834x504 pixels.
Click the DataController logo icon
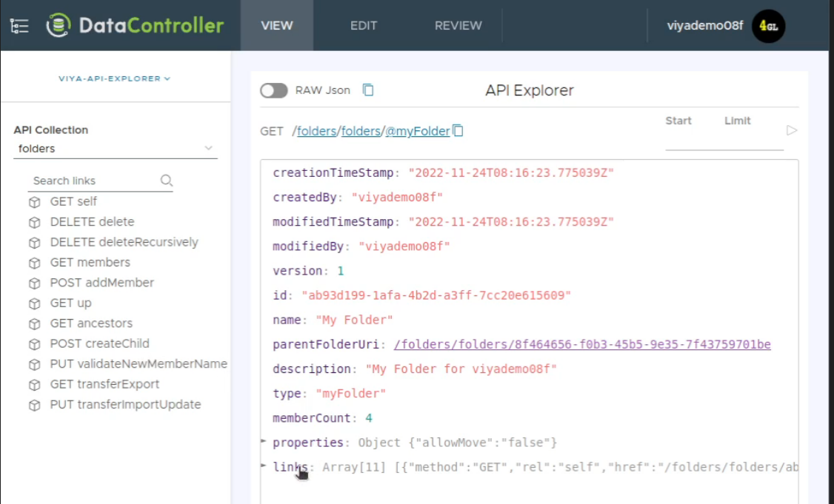coord(59,26)
